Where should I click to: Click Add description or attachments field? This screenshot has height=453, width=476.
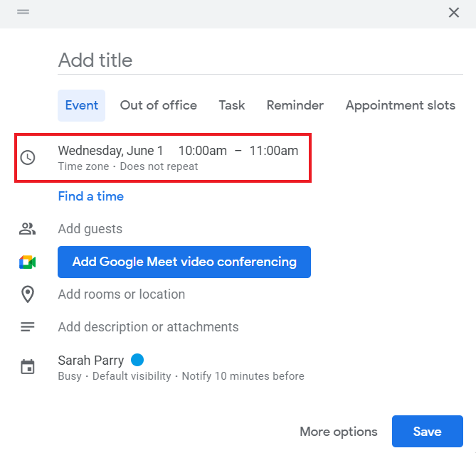click(x=148, y=327)
